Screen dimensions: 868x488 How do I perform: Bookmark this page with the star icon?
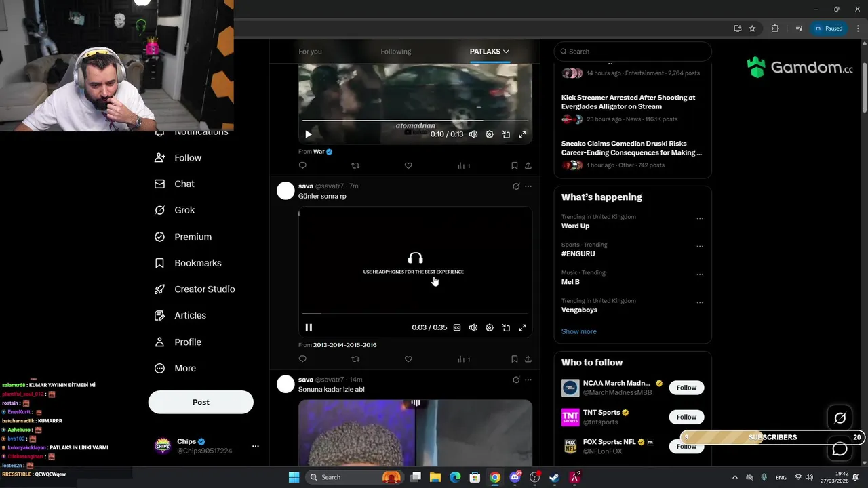coord(752,28)
